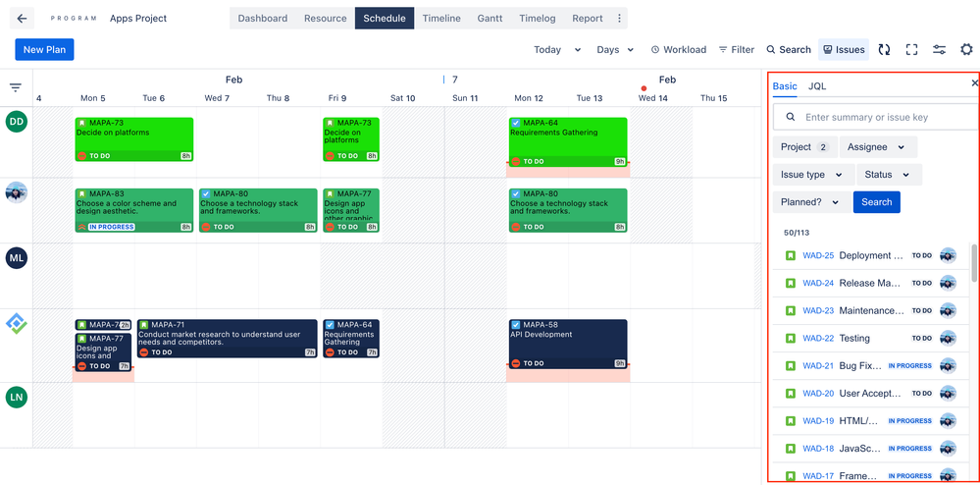The image size is (980, 485).
Task: Open issue link WAD-25
Action: coord(818,255)
